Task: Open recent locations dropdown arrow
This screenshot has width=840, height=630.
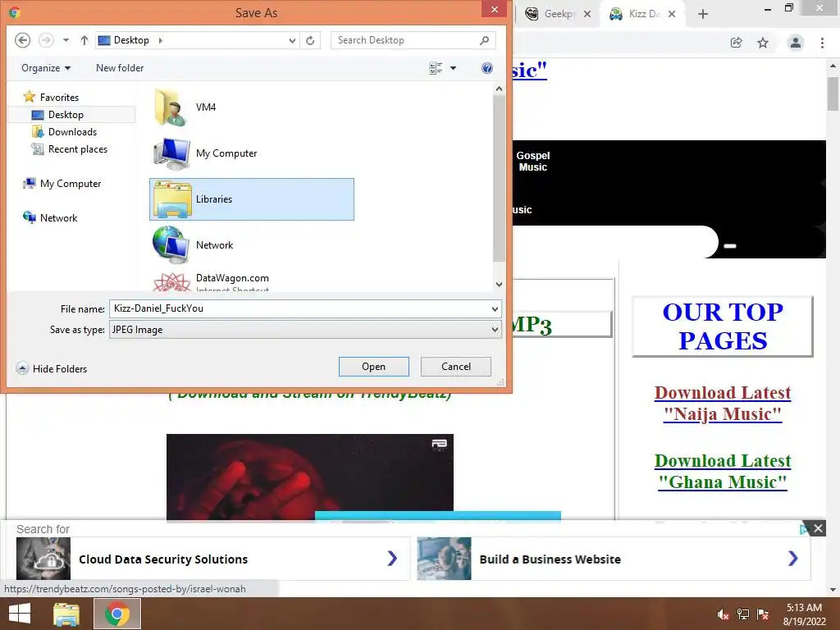Action: pyautogui.click(x=66, y=40)
